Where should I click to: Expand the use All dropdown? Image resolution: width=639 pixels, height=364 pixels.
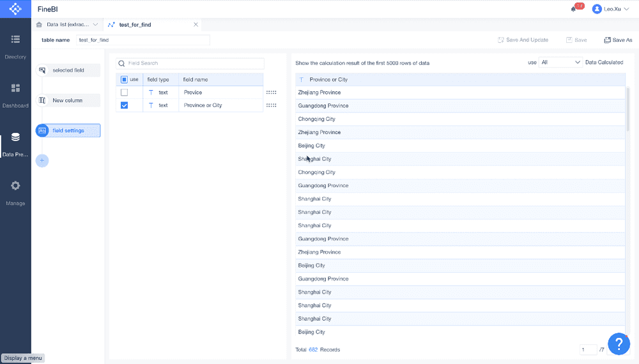click(560, 63)
